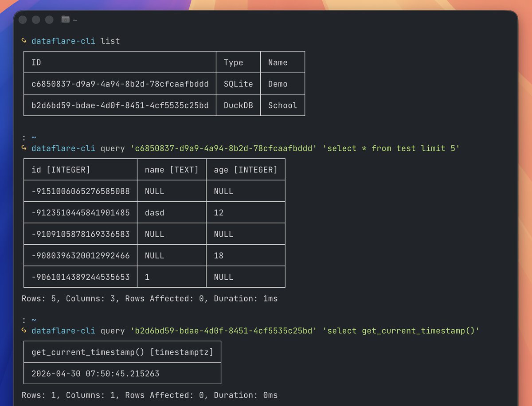Click the id value -9151006065276585088
Image resolution: width=532 pixels, height=406 pixels.
[x=81, y=191]
